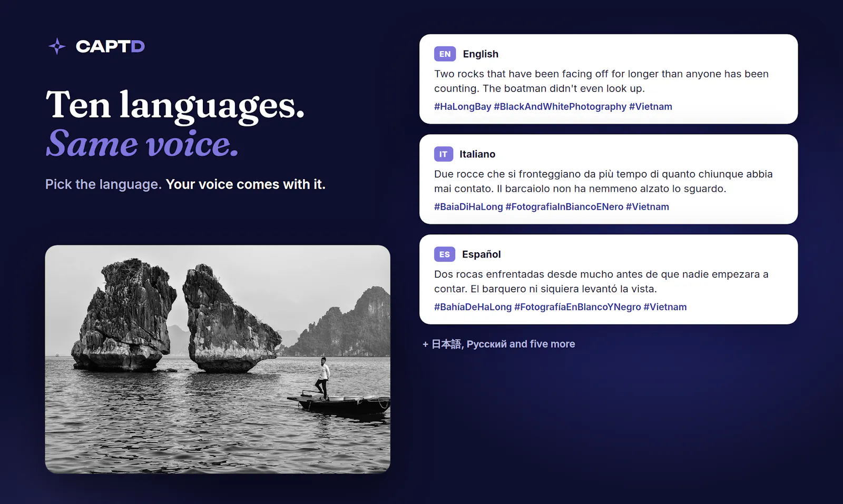
Task: Click the Spanish caption starting "Dos rocas"
Action: 601,281
